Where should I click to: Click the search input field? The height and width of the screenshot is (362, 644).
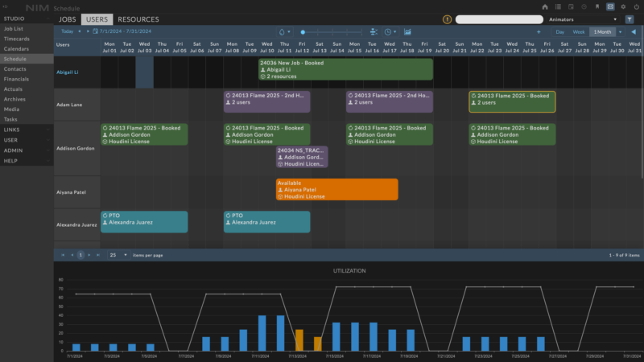[499, 19]
